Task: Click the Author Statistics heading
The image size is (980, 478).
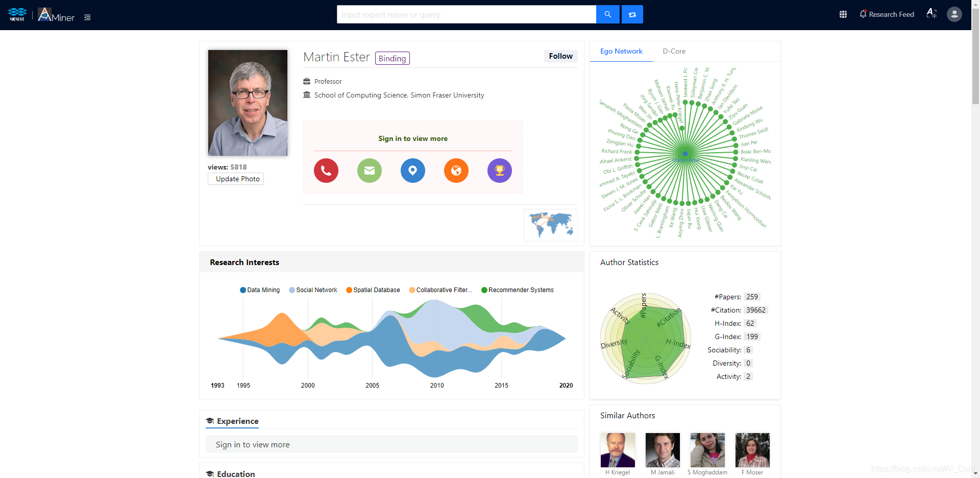Action: point(629,262)
